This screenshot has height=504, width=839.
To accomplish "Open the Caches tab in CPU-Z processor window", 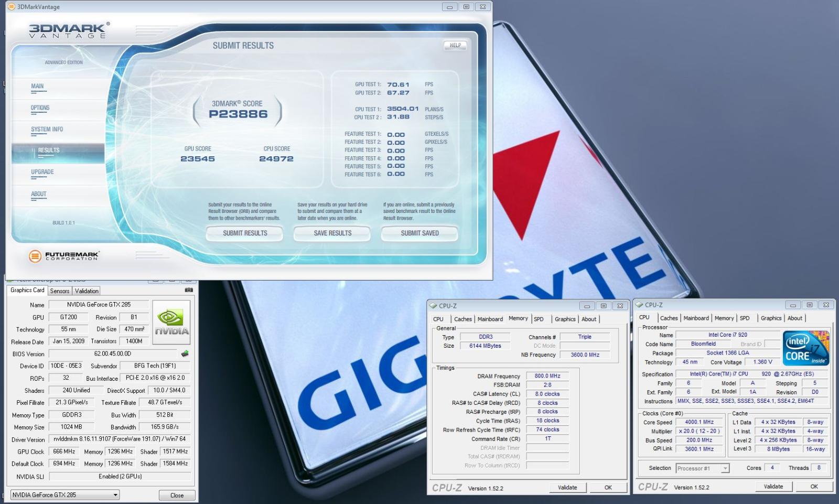I will pos(669,318).
